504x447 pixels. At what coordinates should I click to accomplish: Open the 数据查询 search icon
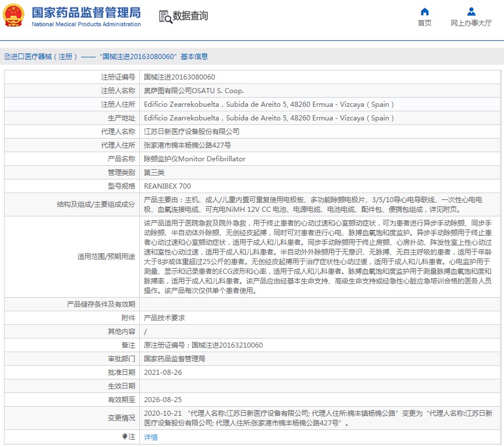click(165, 16)
